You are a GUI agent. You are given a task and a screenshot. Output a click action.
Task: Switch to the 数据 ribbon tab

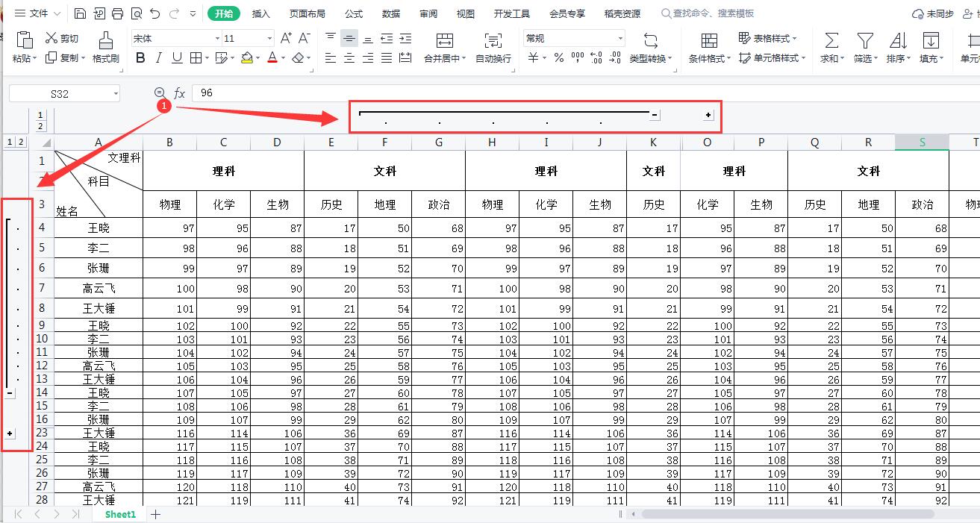click(x=390, y=13)
